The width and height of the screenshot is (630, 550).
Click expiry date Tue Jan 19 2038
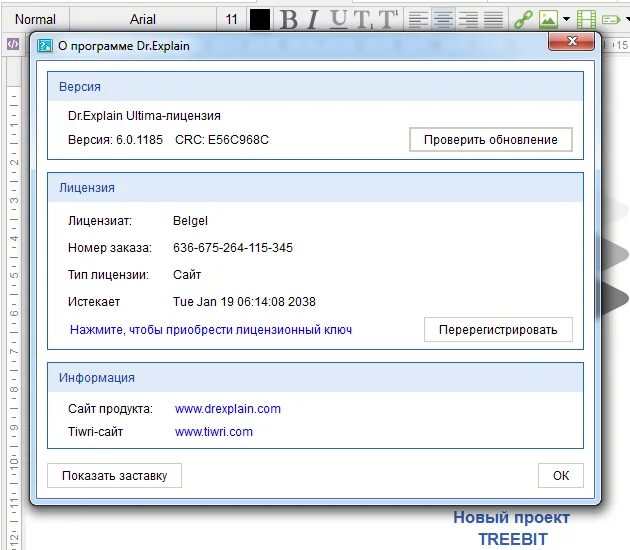(x=244, y=302)
